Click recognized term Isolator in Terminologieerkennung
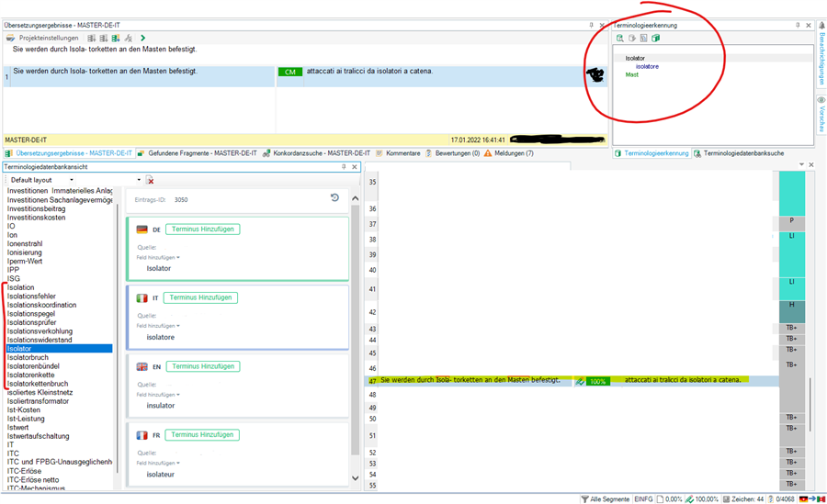The image size is (827, 504). (x=635, y=58)
